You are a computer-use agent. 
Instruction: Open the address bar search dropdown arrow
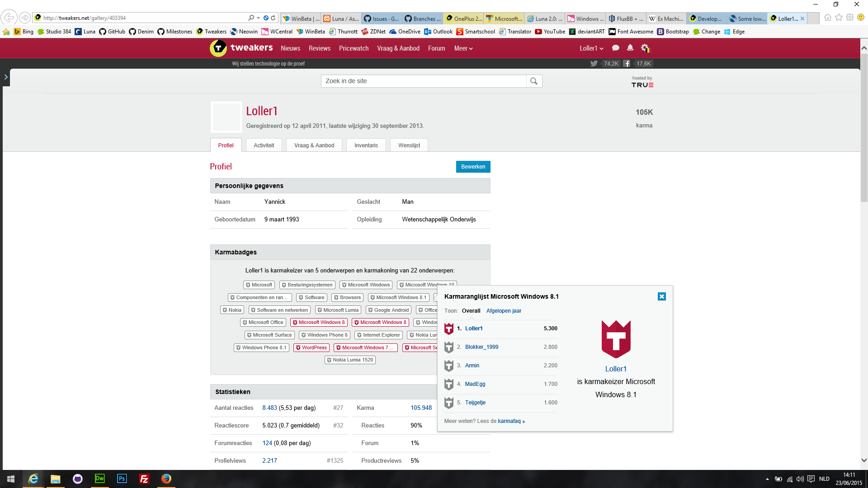pyautogui.click(x=258, y=18)
